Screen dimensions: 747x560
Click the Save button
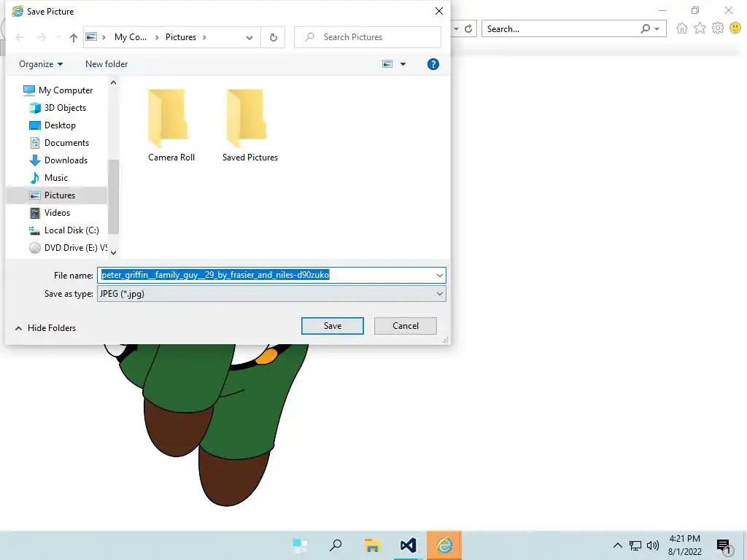(x=333, y=326)
